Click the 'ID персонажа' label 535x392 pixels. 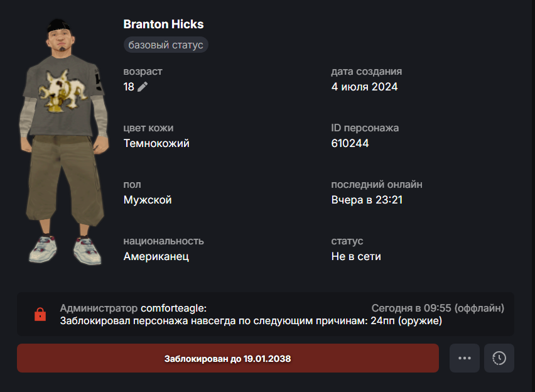pos(365,128)
